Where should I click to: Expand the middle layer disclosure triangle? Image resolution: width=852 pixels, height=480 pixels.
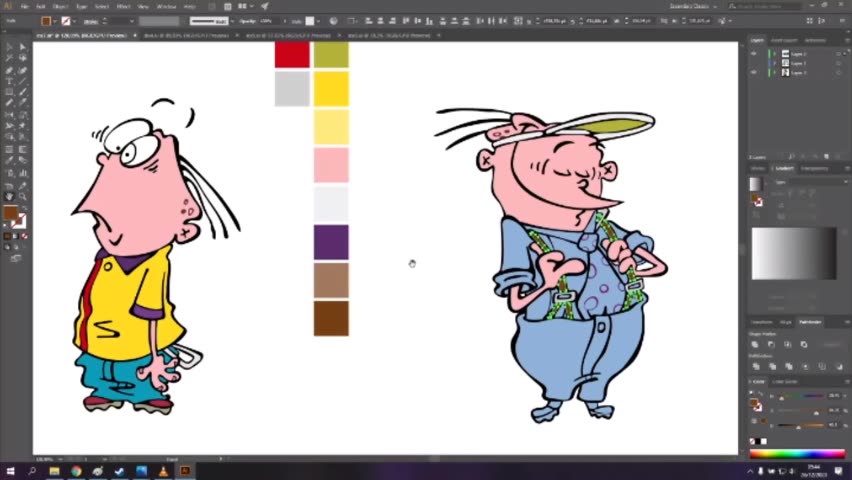pos(776,63)
